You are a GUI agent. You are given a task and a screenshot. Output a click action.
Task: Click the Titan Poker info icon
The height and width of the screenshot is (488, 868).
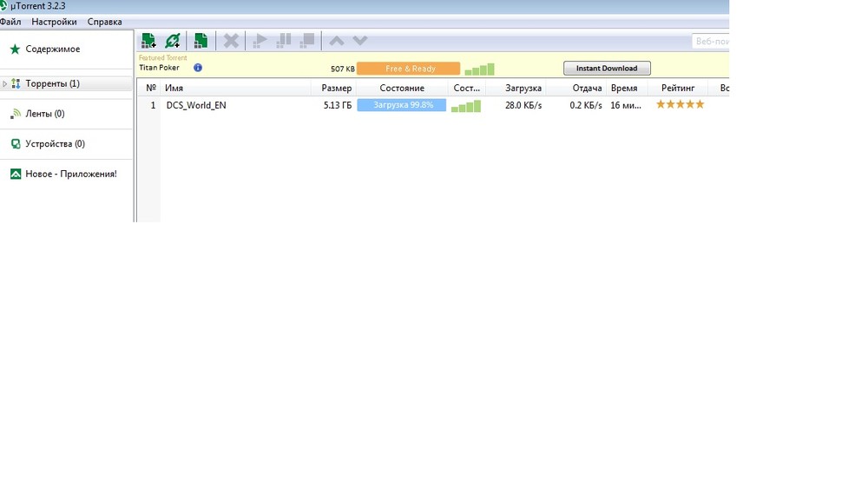click(x=198, y=68)
